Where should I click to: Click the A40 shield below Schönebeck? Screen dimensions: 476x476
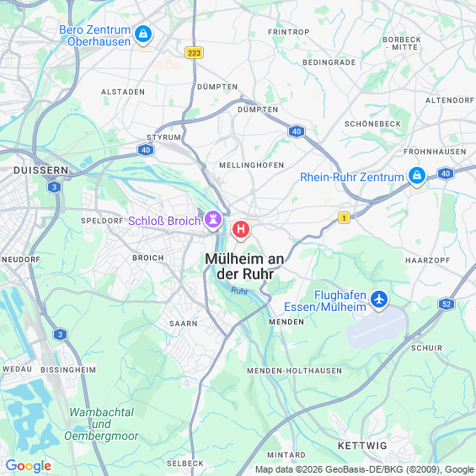coord(297,131)
